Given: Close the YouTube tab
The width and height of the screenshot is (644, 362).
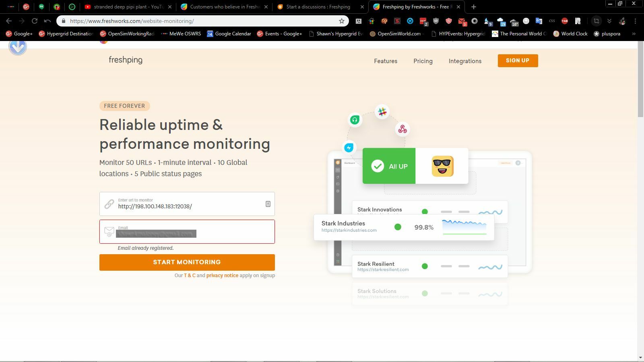Looking at the screenshot, I should (x=169, y=7).
